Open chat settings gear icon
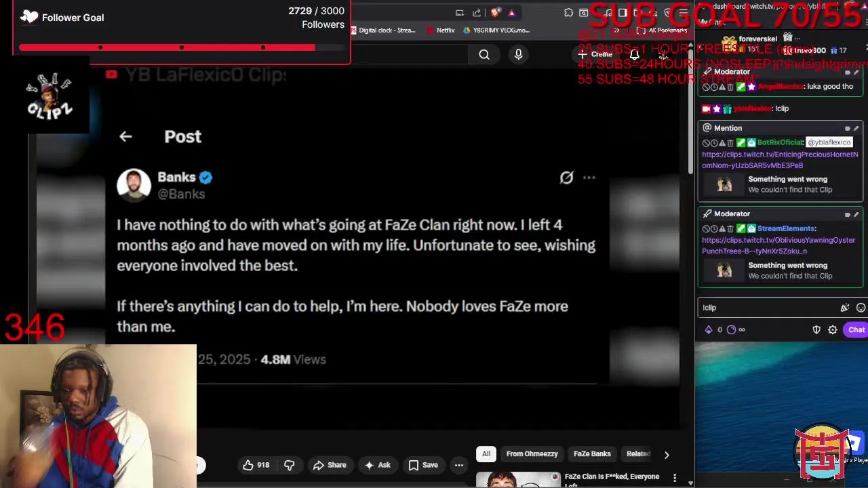This screenshot has height=488, width=868. 833,330
